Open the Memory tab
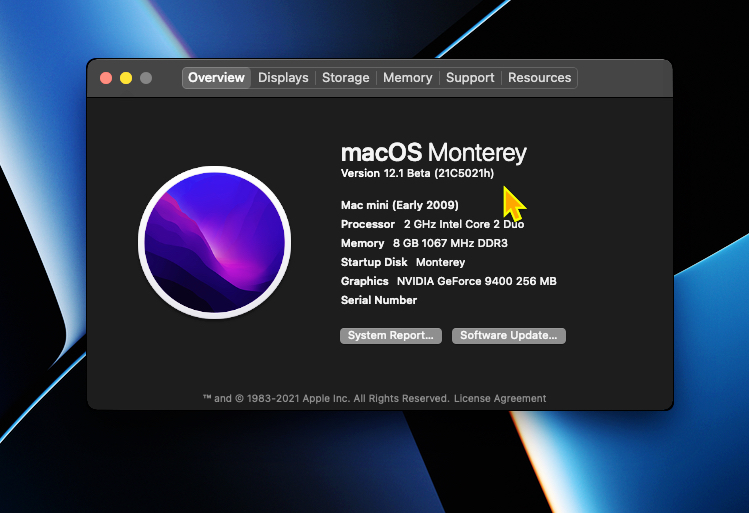Image resolution: width=749 pixels, height=513 pixels. pos(407,78)
